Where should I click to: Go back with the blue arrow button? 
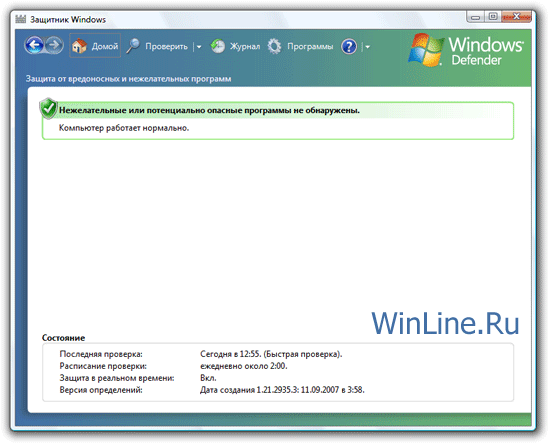click(34, 45)
